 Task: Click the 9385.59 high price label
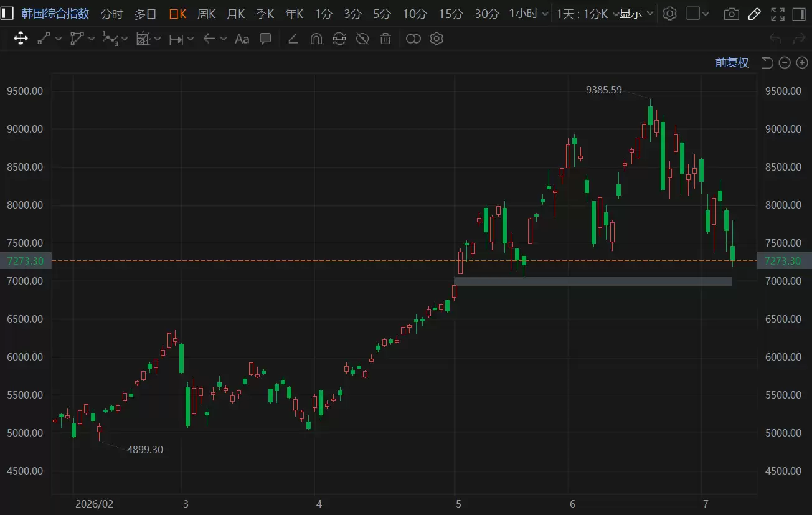click(x=604, y=90)
